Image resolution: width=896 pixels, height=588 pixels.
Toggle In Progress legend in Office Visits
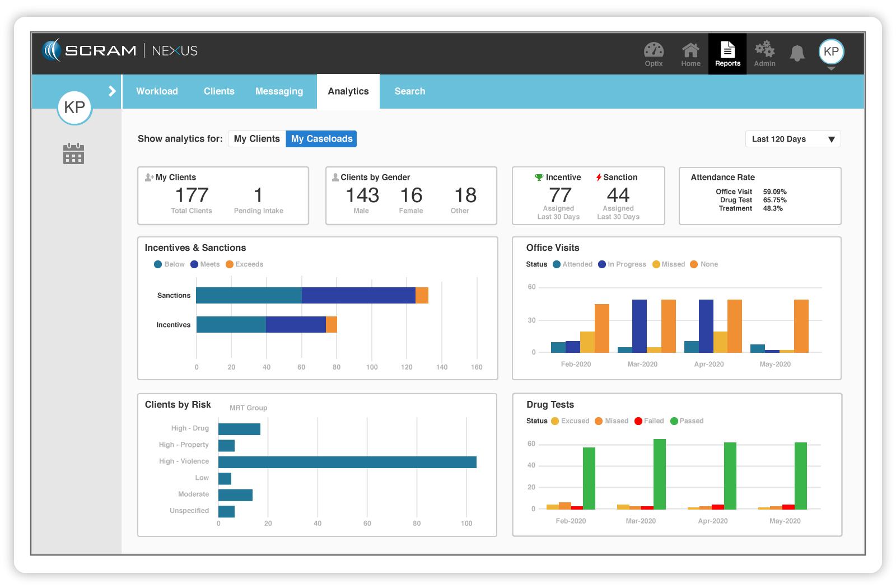(622, 264)
